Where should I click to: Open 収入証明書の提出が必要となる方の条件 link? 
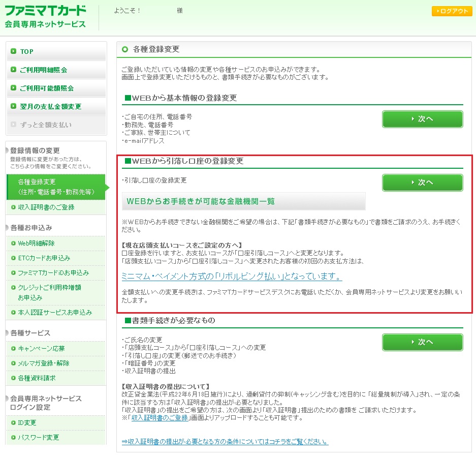(225, 441)
